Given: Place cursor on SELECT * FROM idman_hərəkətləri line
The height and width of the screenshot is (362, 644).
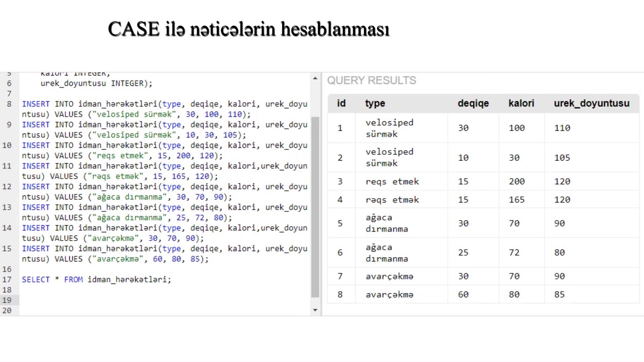Looking at the screenshot, I should (97, 280).
